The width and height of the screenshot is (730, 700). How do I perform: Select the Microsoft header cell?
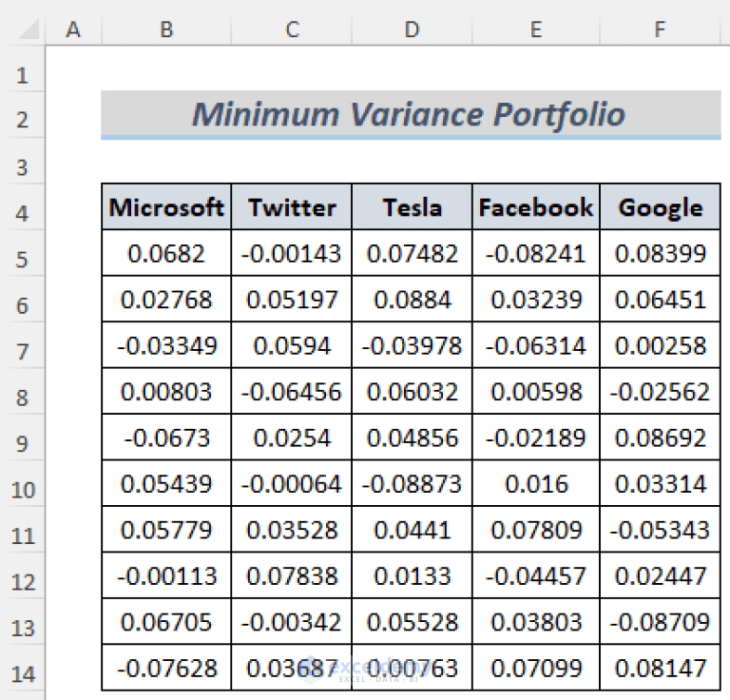pos(166,206)
